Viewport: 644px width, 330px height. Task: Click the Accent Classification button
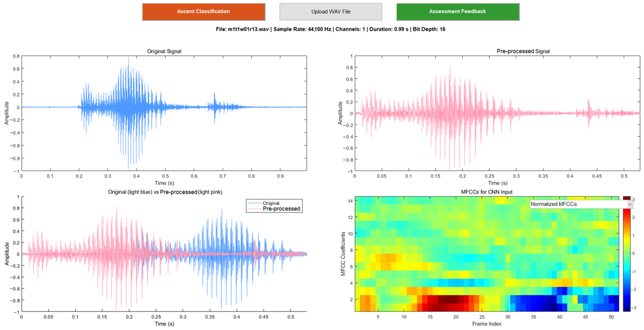204,12
